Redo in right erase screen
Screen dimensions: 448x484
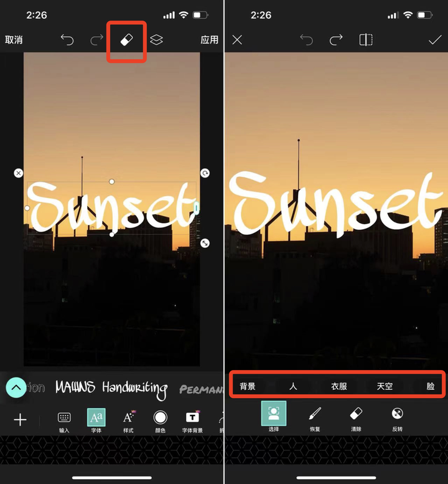pyautogui.click(x=336, y=40)
